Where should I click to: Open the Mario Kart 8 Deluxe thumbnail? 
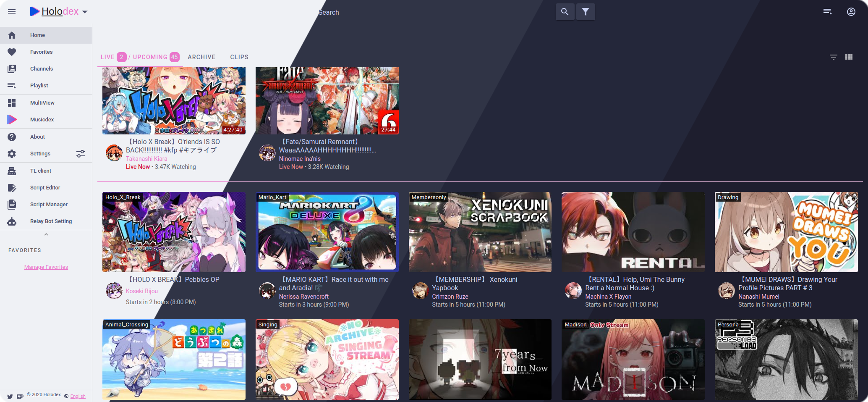pos(327,232)
